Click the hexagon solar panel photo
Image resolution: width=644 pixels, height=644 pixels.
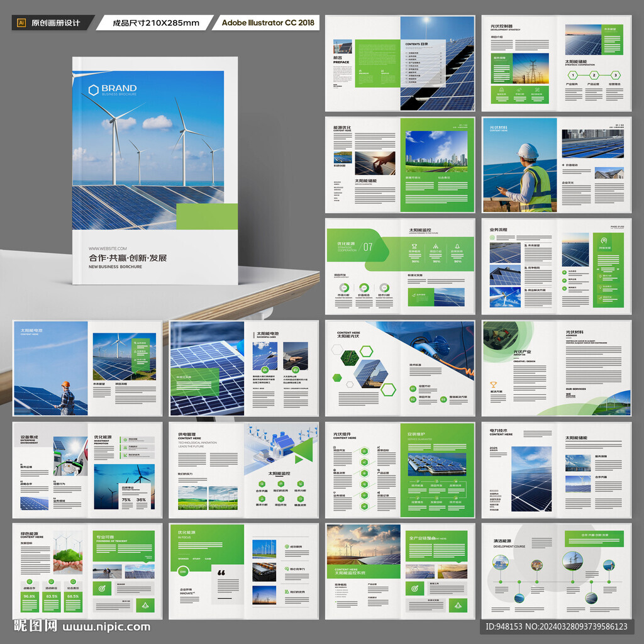371,374
